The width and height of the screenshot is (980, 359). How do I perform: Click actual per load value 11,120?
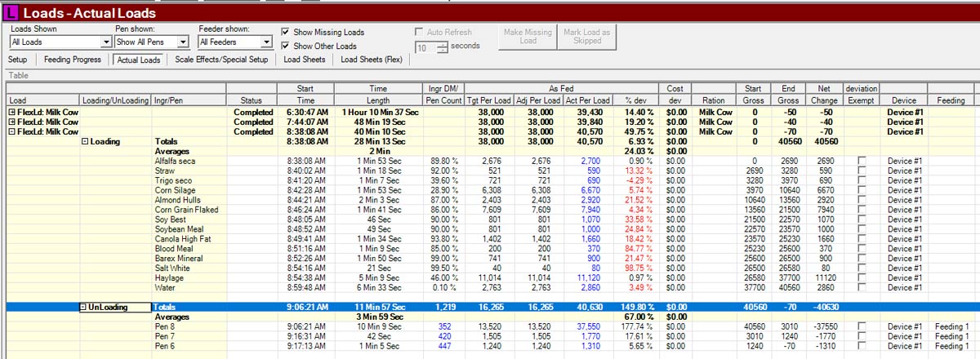[586, 278]
